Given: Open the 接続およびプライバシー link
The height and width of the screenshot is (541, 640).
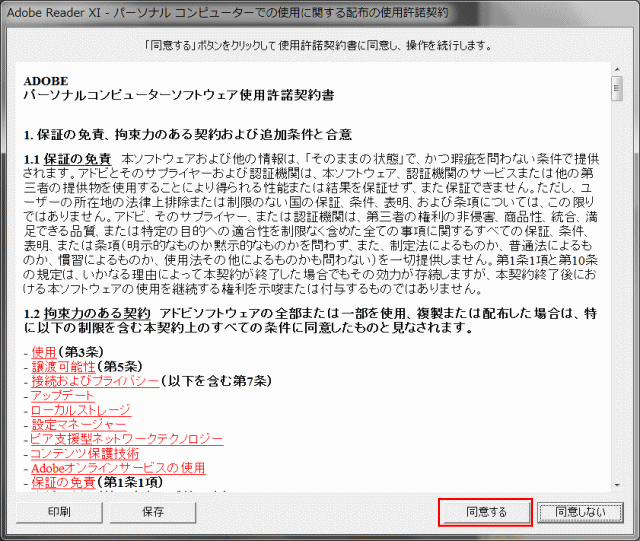Looking at the screenshot, I should (95, 381).
